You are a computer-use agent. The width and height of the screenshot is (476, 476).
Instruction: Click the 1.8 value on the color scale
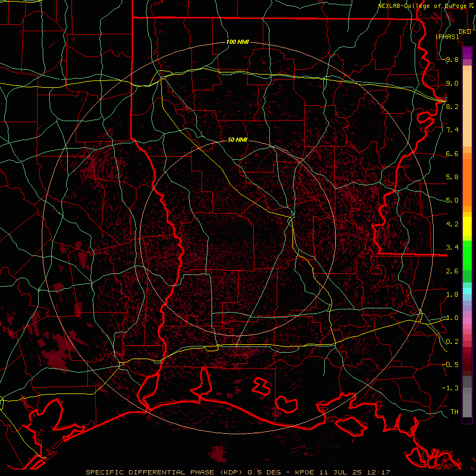pos(452,295)
